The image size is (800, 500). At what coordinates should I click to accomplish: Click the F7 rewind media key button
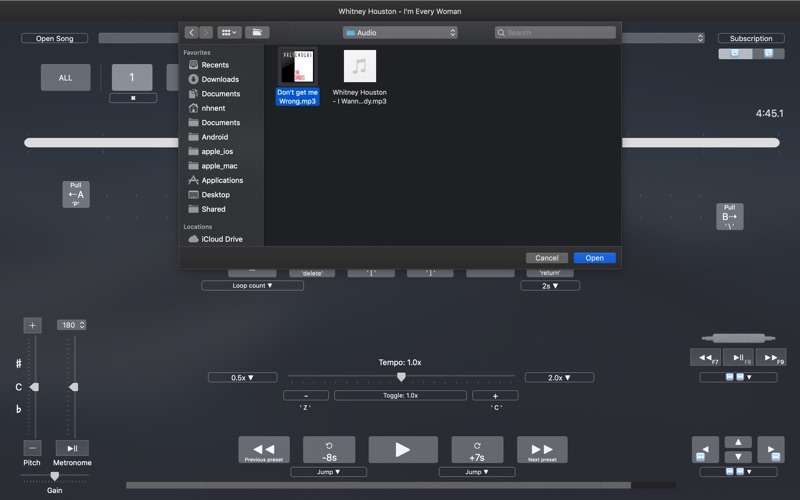705,357
